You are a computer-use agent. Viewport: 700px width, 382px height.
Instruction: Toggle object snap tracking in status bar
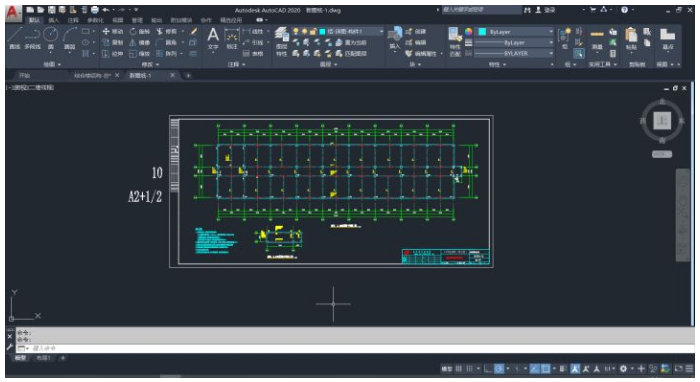click(534, 369)
